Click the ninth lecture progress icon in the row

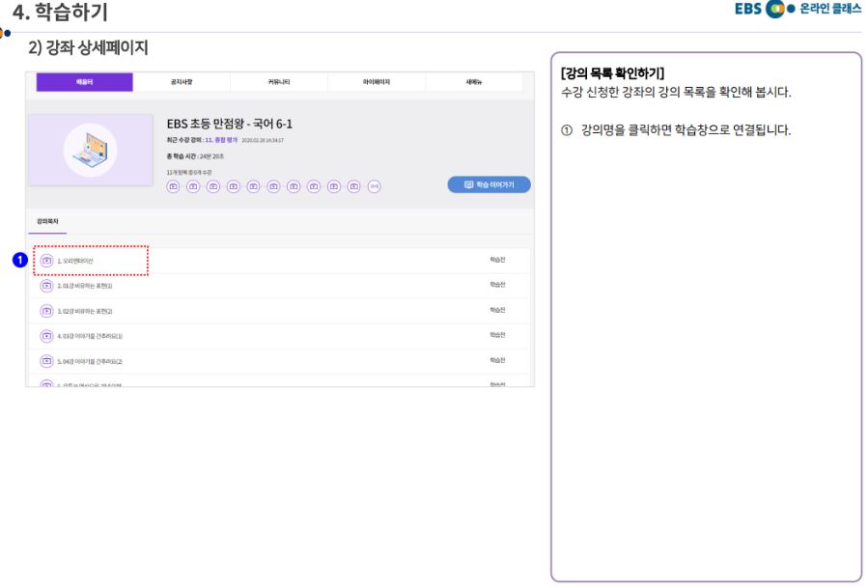tap(334, 186)
